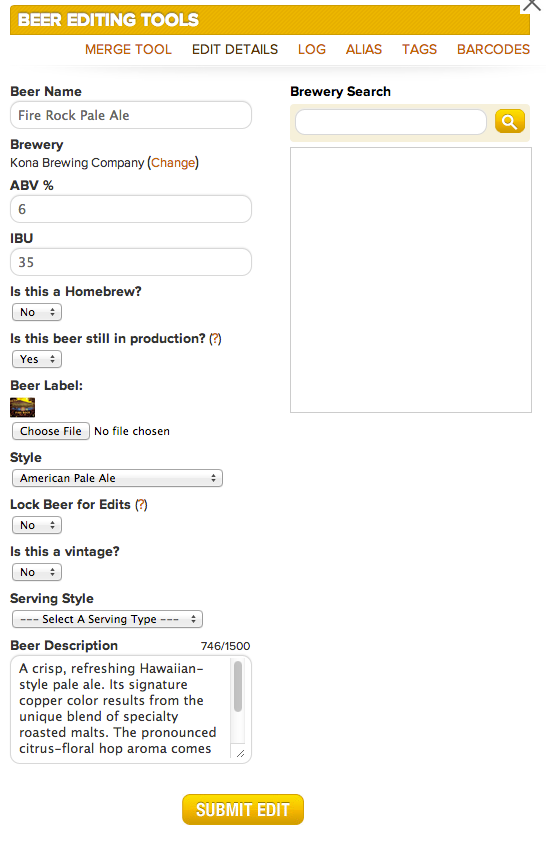
Task: Click the Change brewery link
Action: [x=173, y=162]
